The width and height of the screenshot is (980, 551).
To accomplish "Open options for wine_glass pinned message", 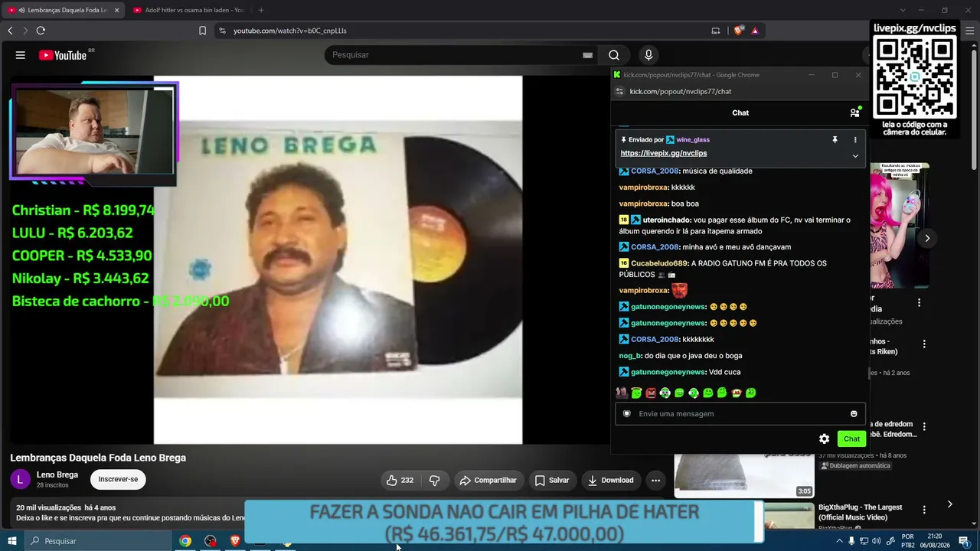I will click(x=855, y=140).
